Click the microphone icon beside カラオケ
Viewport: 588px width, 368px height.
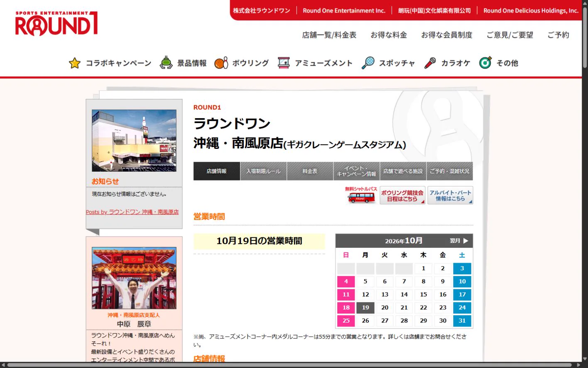[430, 63]
